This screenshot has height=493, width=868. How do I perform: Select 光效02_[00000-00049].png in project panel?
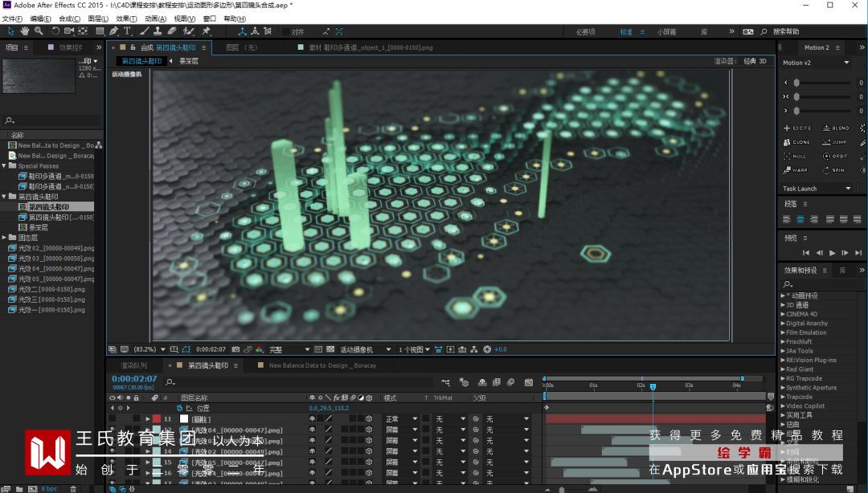[x=56, y=249]
